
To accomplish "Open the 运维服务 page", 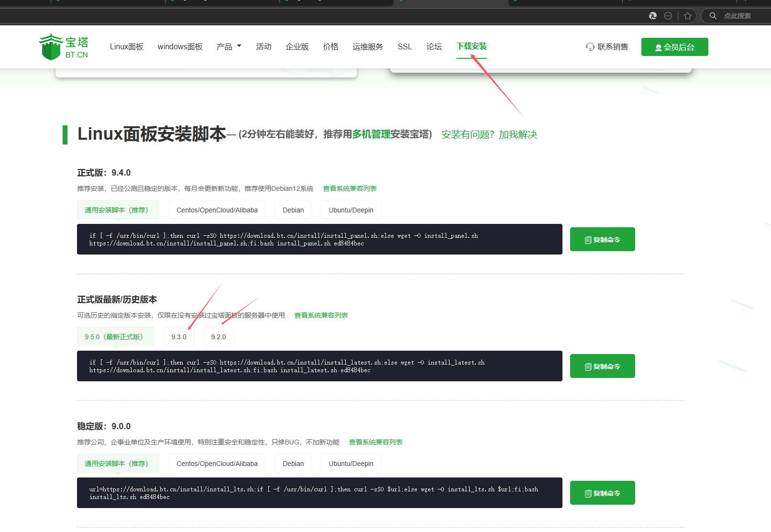I will point(368,46).
